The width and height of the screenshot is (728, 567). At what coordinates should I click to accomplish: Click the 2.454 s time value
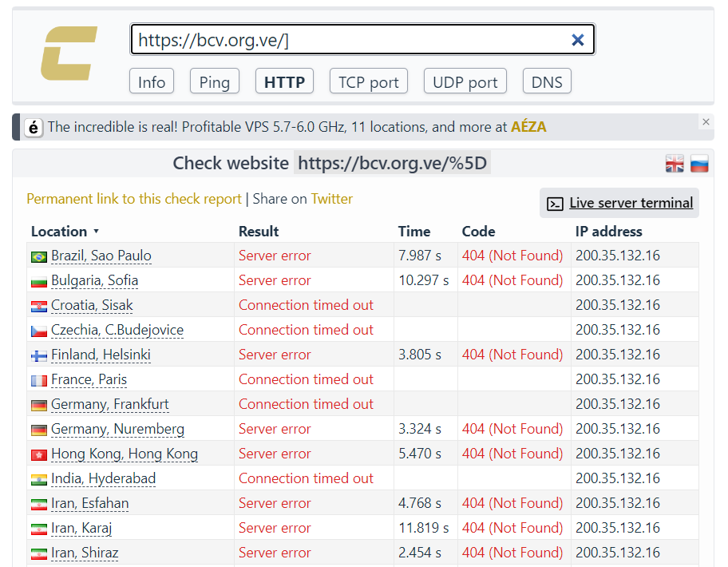pos(420,553)
